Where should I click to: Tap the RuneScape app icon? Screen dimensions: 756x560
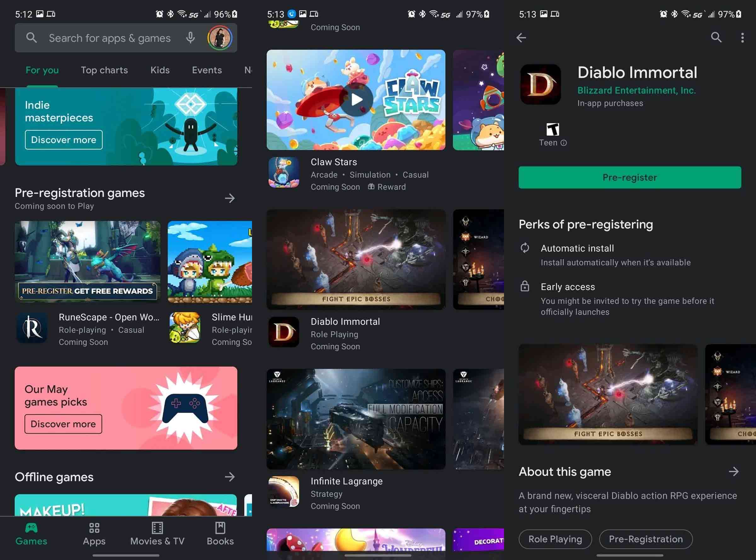click(x=32, y=328)
